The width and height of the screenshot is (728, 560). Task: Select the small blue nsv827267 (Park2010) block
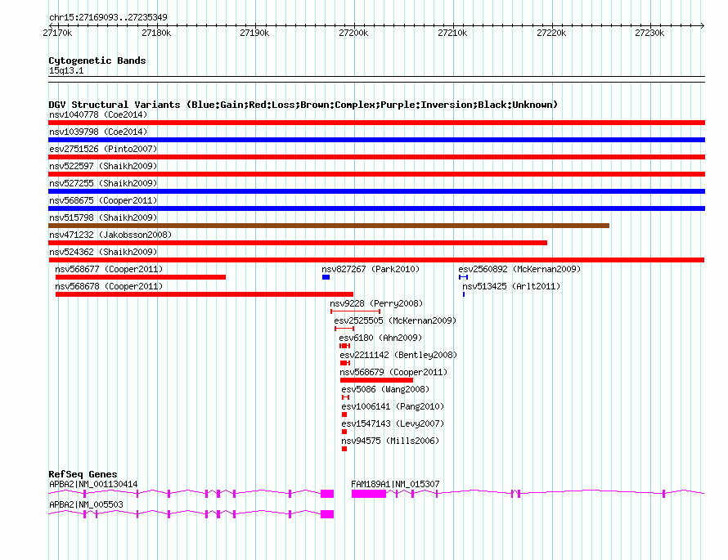coord(326,277)
